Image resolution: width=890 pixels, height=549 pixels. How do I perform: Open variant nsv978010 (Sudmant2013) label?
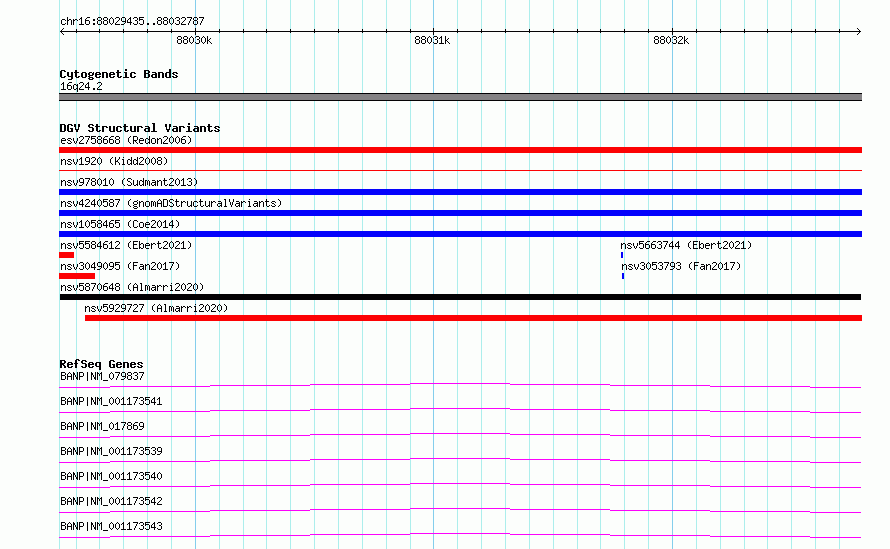coord(129,182)
